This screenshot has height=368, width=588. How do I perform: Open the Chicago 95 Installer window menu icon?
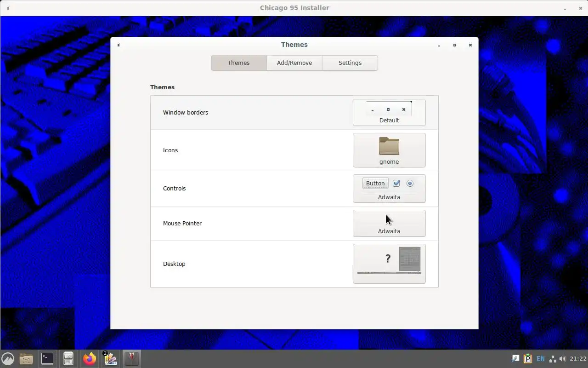click(x=8, y=8)
